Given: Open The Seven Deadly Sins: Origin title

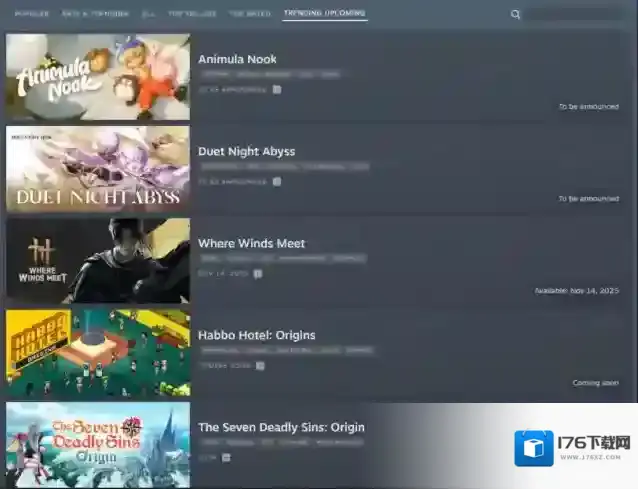Looking at the screenshot, I should [x=281, y=427].
